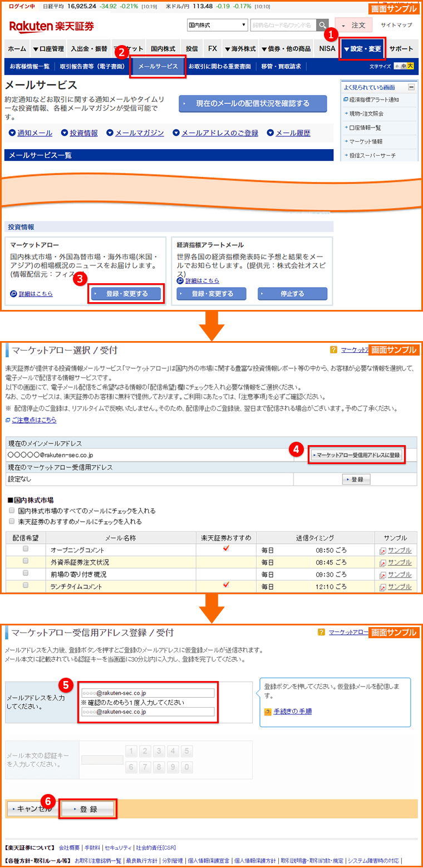
Task: Click the first メールアドレス input field
Action: point(147,693)
